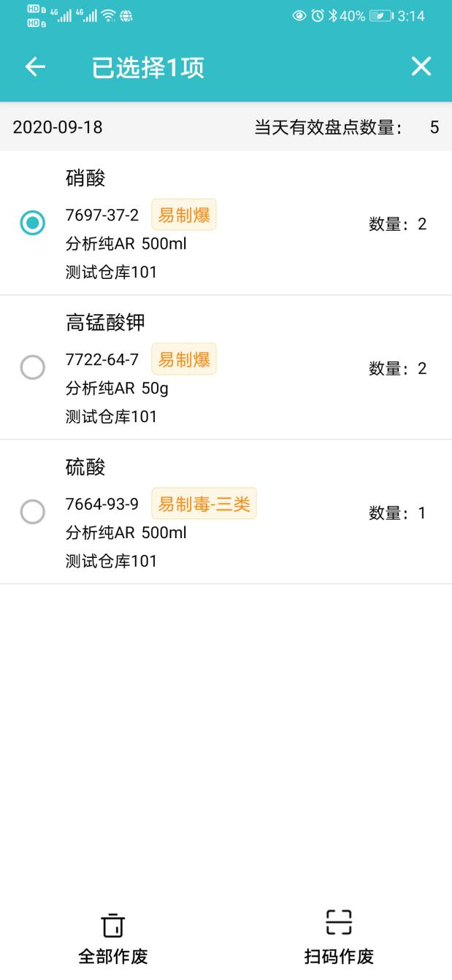Tap the alarm clock status icon
This screenshot has height=980, width=452.
pyautogui.click(x=317, y=16)
